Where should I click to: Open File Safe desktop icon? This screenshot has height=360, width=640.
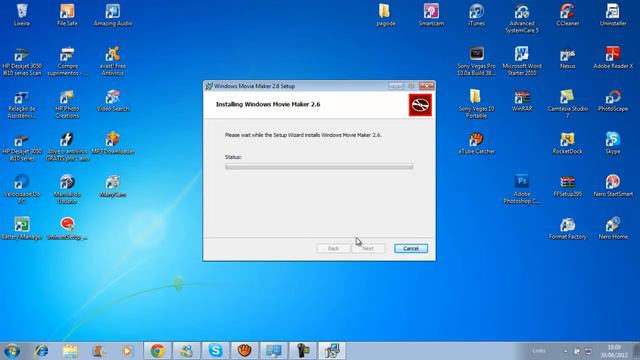click(67, 15)
